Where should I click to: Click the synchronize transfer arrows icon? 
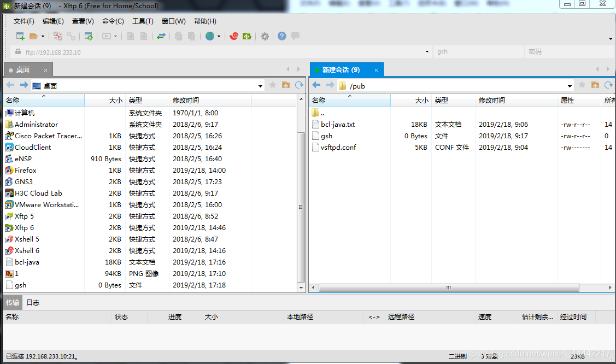pos(161,36)
